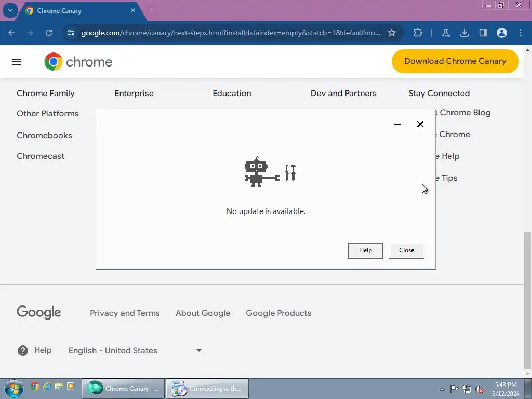Open Google Products link
The width and height of the screenshot is (532, 399).
pyautogui.click(x=278, y=313)
